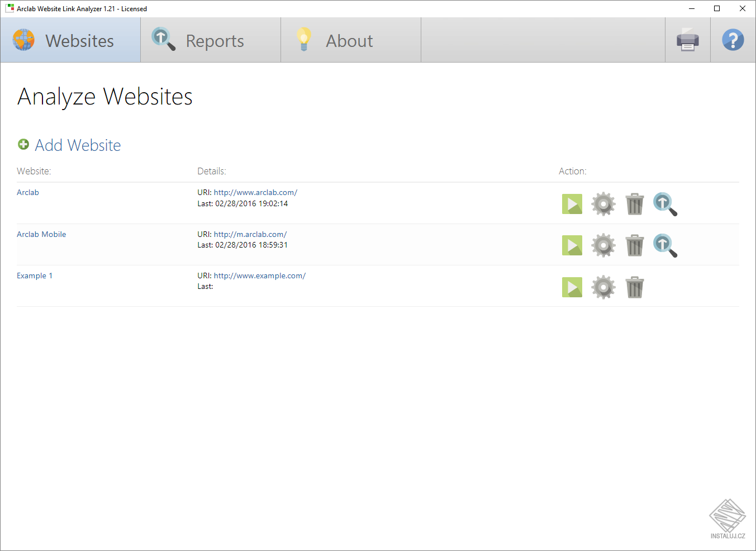The height and width of the screenshot is (551, 756).
Task: Select the Example 1 website name
Action: tap(35, 275)
